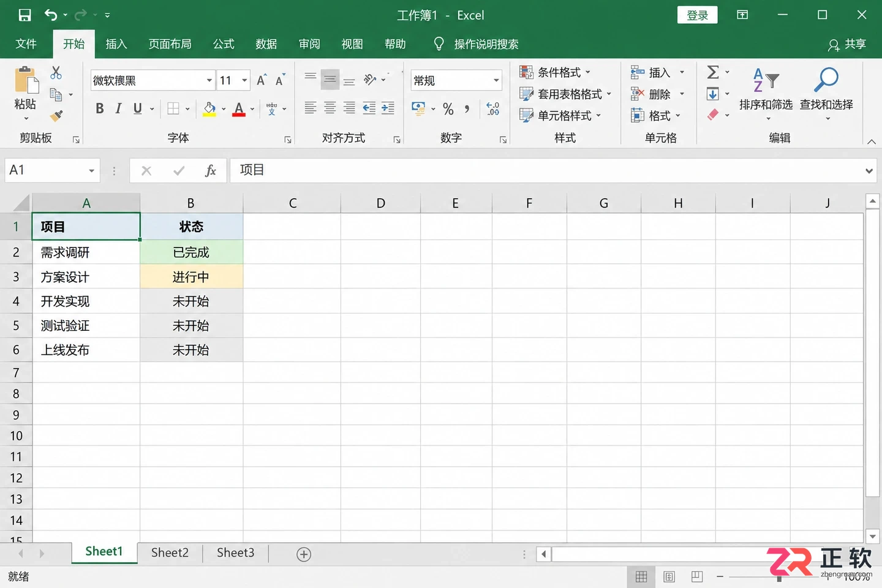Image resolution: width=882 pixels, height=588 pixels.
Task: Switch to the Data (数据) tab
Action: [266, 44]
